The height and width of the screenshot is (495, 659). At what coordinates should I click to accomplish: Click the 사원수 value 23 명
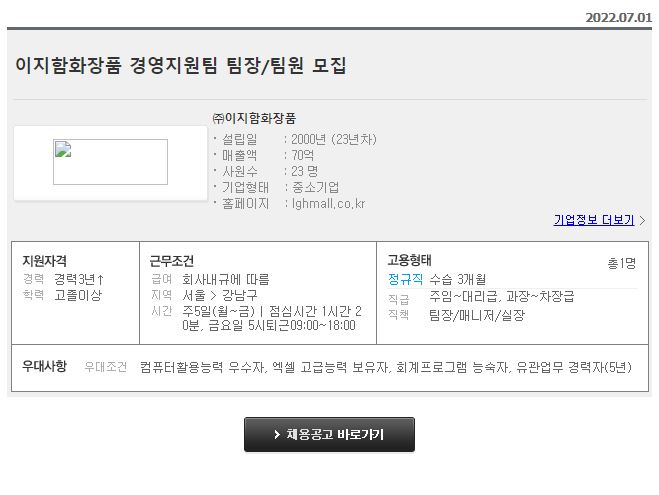pyautogui.click(x=304, y=171)
